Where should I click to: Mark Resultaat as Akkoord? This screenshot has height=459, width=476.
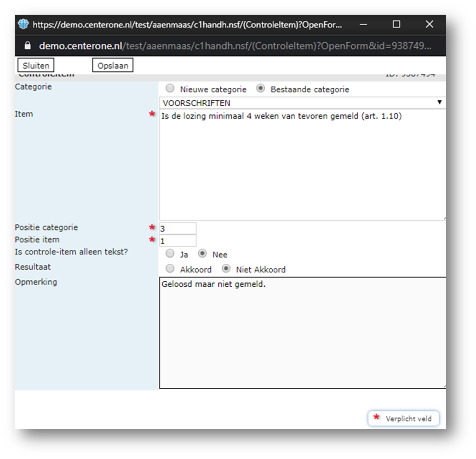(170, 269)
